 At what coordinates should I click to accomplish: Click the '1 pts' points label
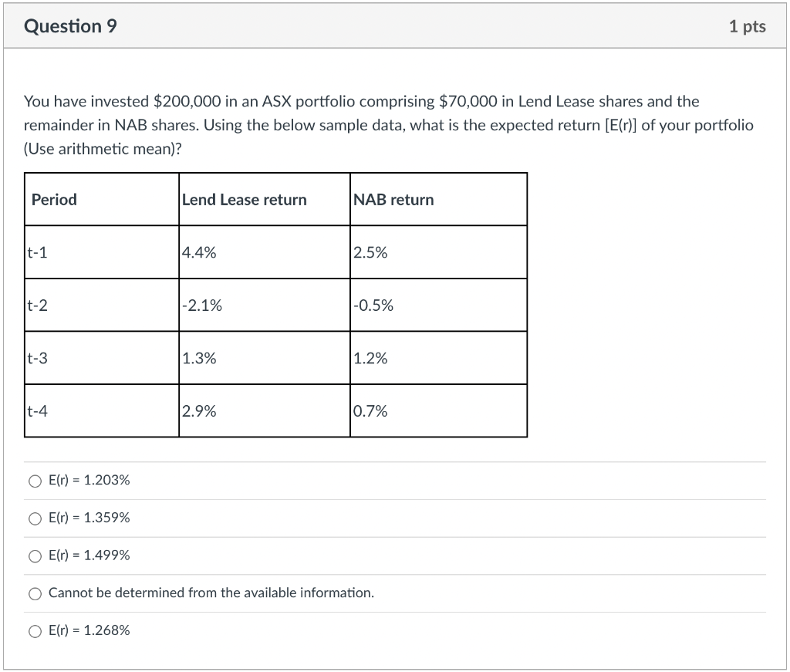click(x=747, y=26)
